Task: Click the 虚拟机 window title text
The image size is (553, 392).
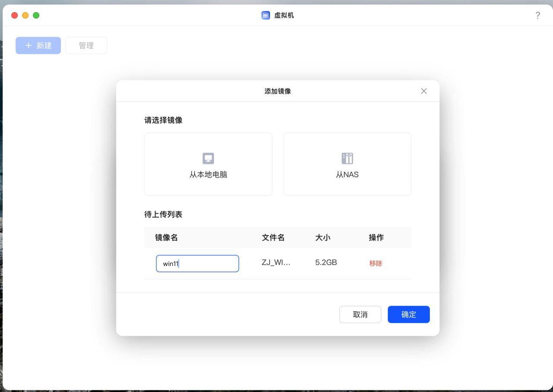Action: (x=284, y=16)
